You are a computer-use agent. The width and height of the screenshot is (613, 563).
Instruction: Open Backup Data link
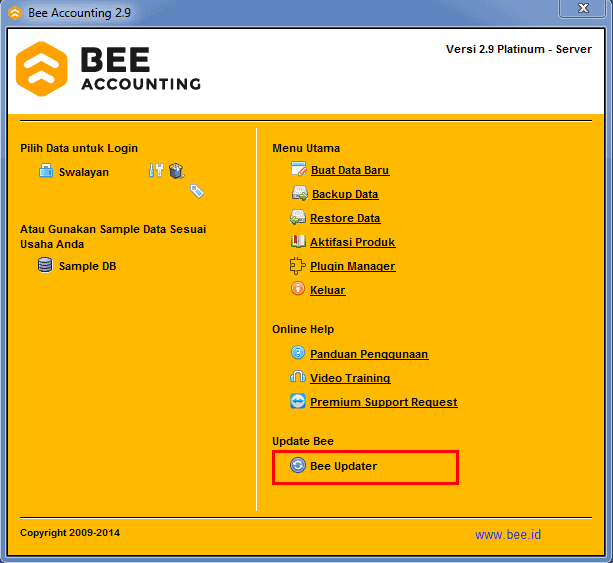(345, 194)
